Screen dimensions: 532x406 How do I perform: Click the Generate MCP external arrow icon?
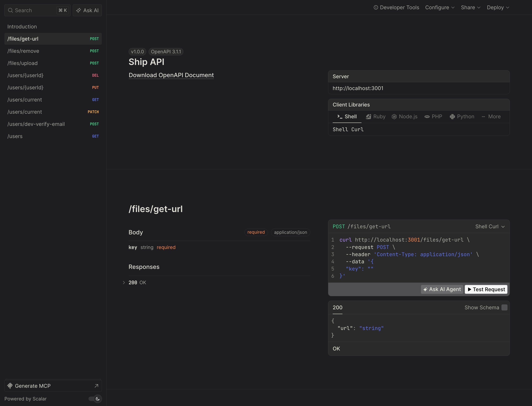[96, 386]
